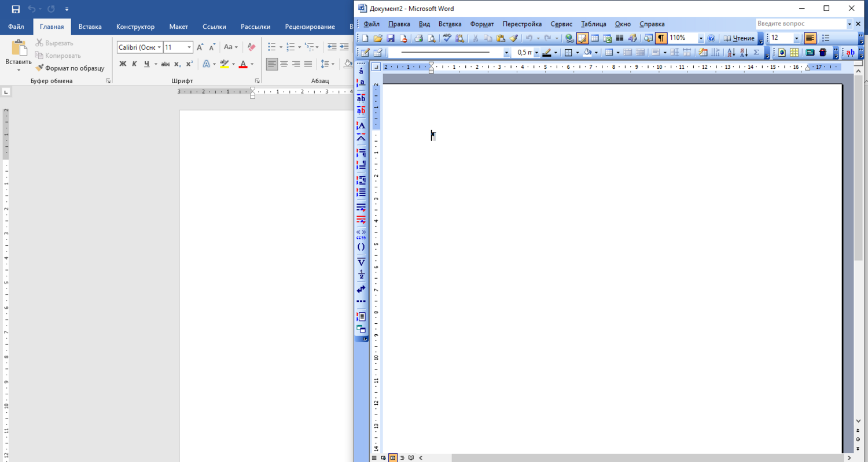Screen dimensions: 868x462
Task: Save the document using Word 2003 floppy icon
Action: click(391, 38)
